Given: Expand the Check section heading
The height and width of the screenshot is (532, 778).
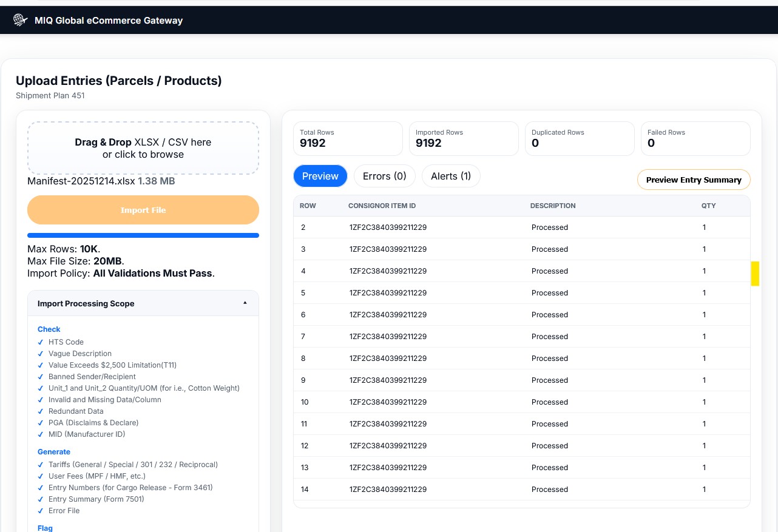Looking at the screenshot, I should click(49, 329).
